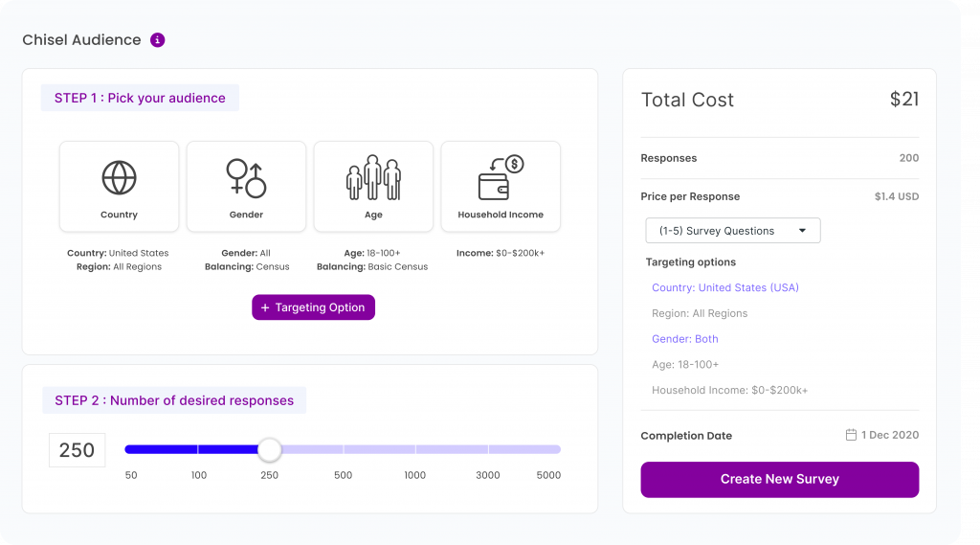The image size is (980, 545).
Task: Click the 1 Dec 2020 completion date
Action: (x=890, y=435)
